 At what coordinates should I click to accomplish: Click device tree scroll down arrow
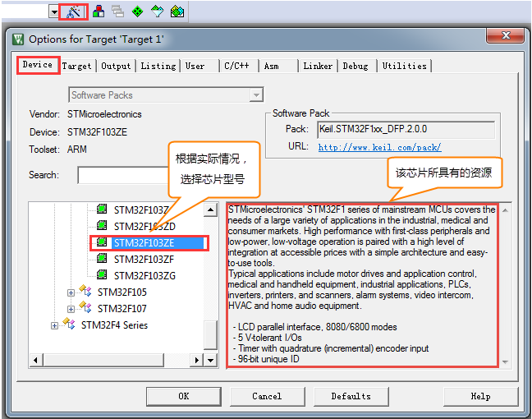(210, 360)
